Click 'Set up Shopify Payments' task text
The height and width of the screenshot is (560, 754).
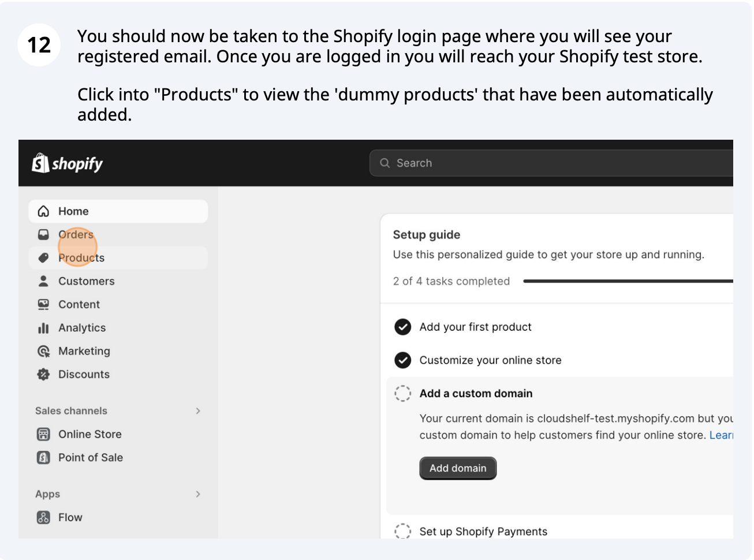click(483, 531)
